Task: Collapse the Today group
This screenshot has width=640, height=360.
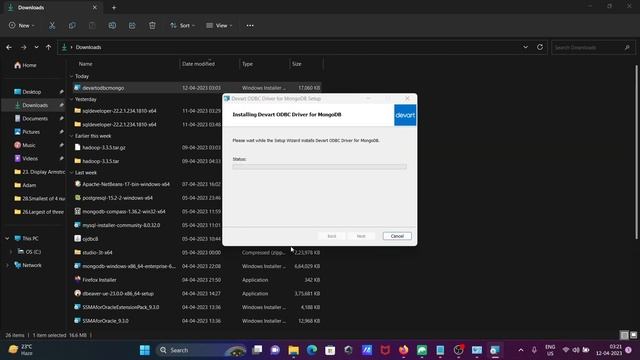Action: point(71,76)
